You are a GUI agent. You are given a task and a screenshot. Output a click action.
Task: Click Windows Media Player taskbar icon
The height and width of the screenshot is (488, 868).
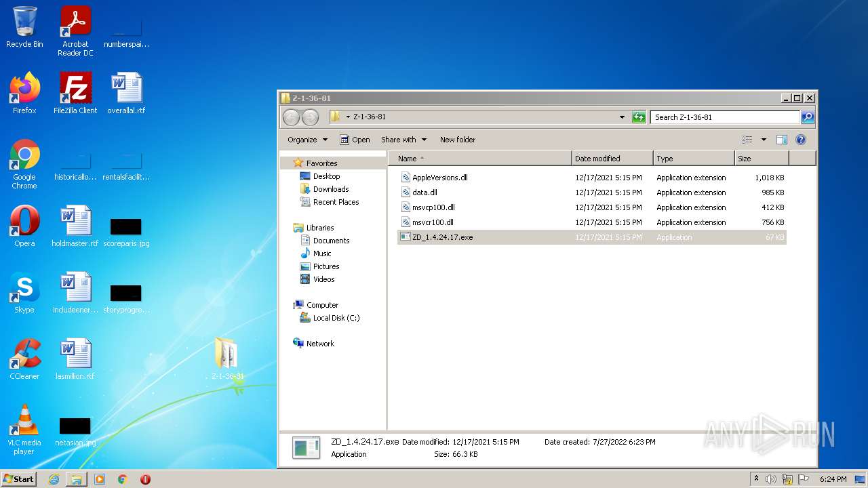(x=100, y=479)
